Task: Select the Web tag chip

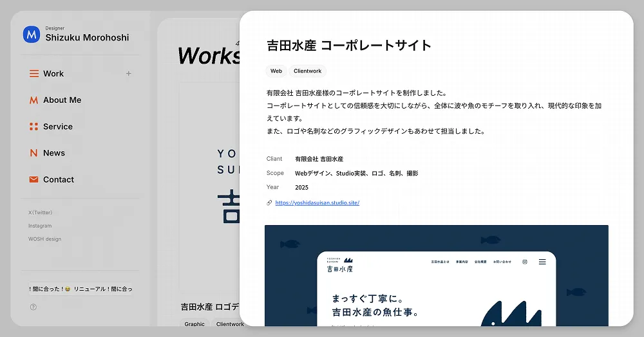Action: pos(276,71)
